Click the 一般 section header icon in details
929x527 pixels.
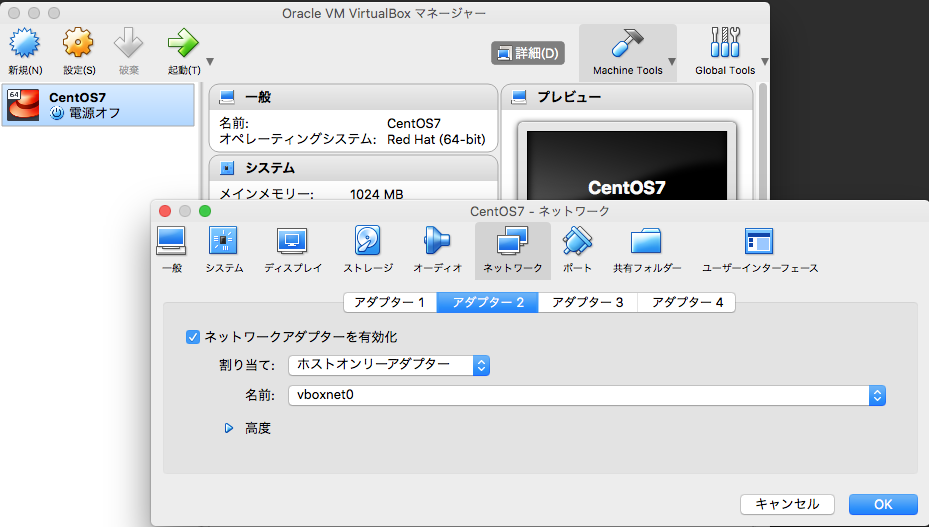pos(227,97)
